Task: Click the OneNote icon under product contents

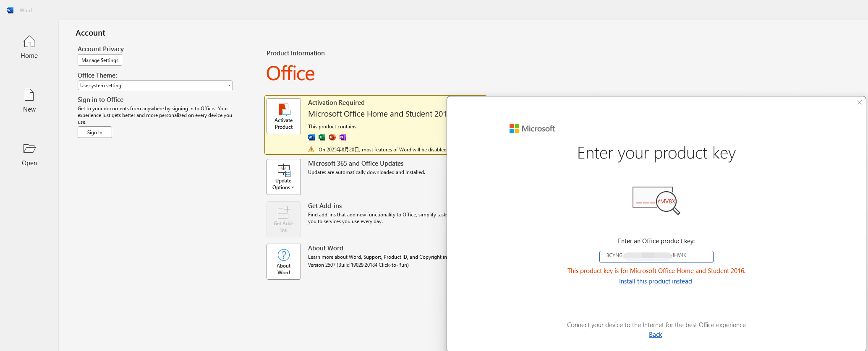Action: (343, 137)
